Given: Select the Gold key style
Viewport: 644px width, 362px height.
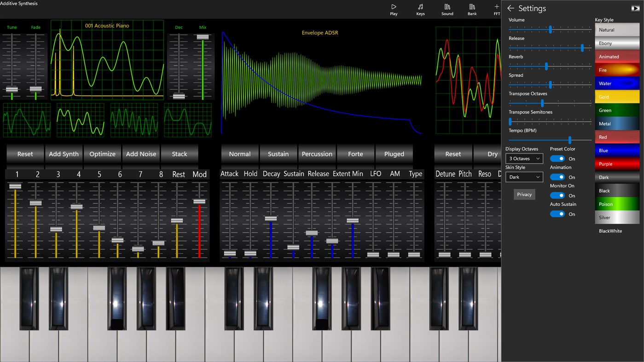Looking at the screenshot, I should click(617, 97).
